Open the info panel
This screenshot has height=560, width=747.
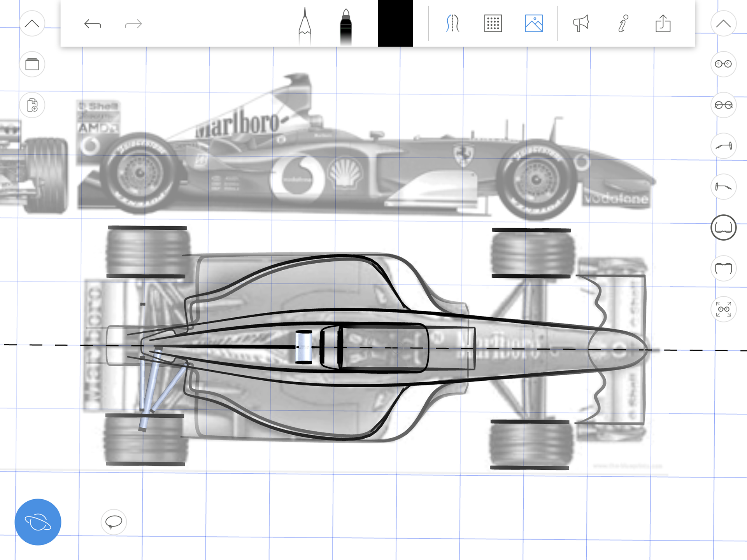(x=623, y=24)
